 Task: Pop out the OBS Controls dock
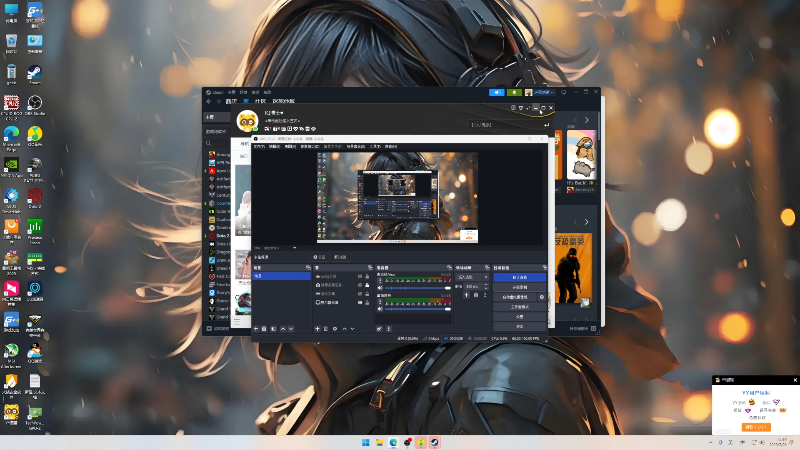pos(544,267)
